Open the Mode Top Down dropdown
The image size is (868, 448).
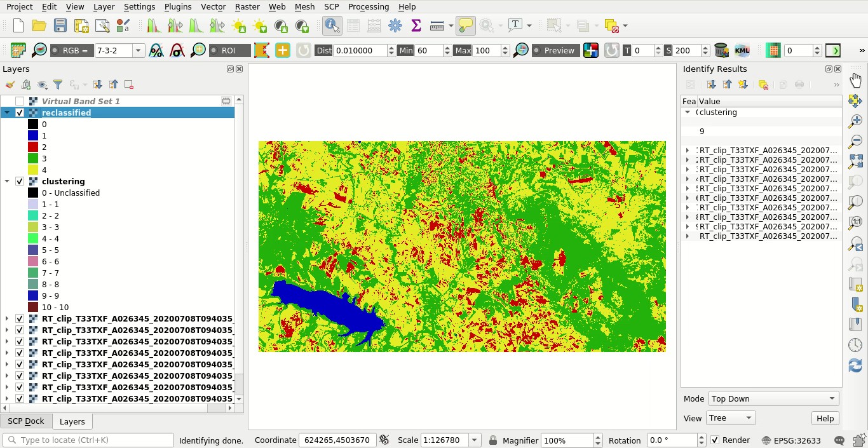click(773, 398)
